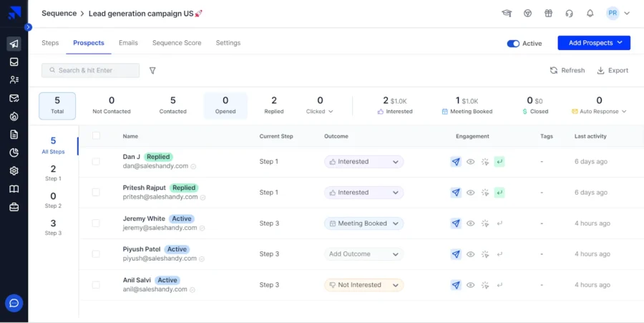The image size is (644, 323).
Task: Click the eye opened icon in Dan J row
Action: pyautogui.click(x=471, y=162)
